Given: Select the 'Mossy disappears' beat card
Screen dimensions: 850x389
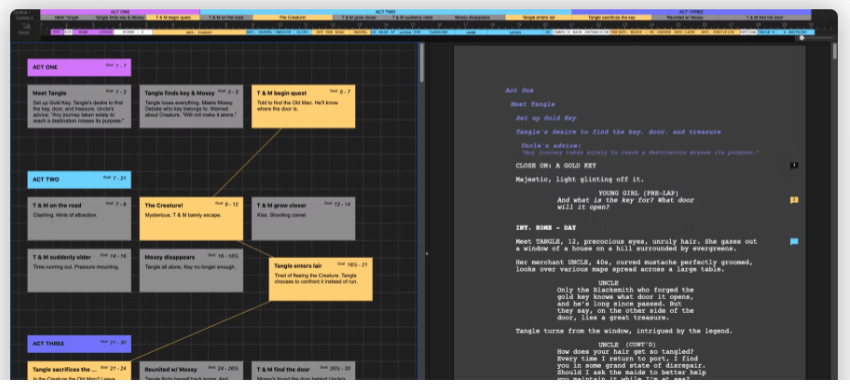Looking at the screenshot, I should coord(191,270).
